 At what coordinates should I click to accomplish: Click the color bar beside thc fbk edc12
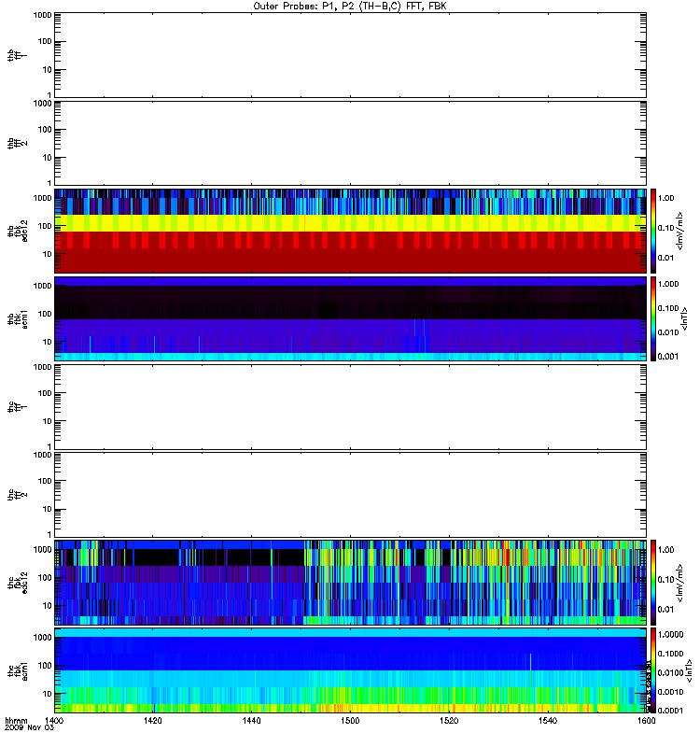[653, 583]
